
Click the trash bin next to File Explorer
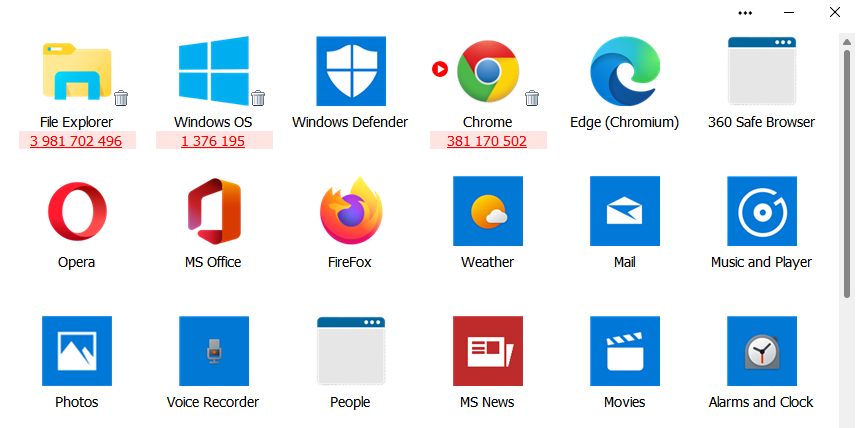pos(121,98)
